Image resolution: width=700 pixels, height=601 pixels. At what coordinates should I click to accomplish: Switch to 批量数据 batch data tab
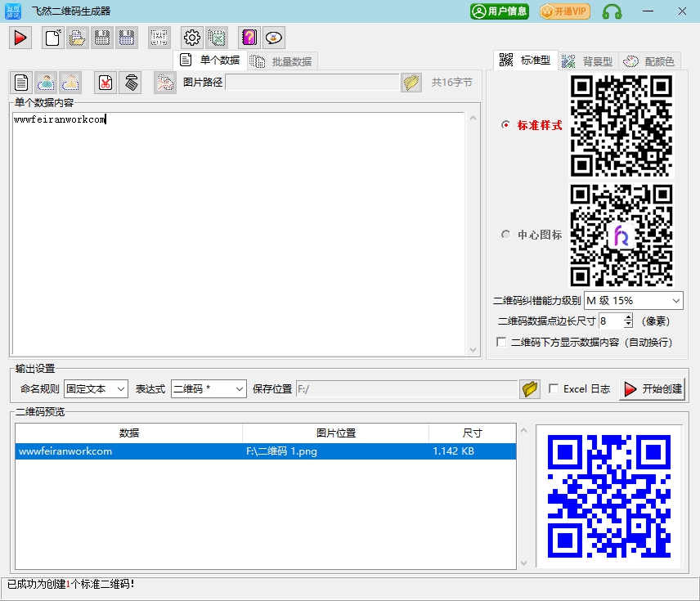[281, 61]
